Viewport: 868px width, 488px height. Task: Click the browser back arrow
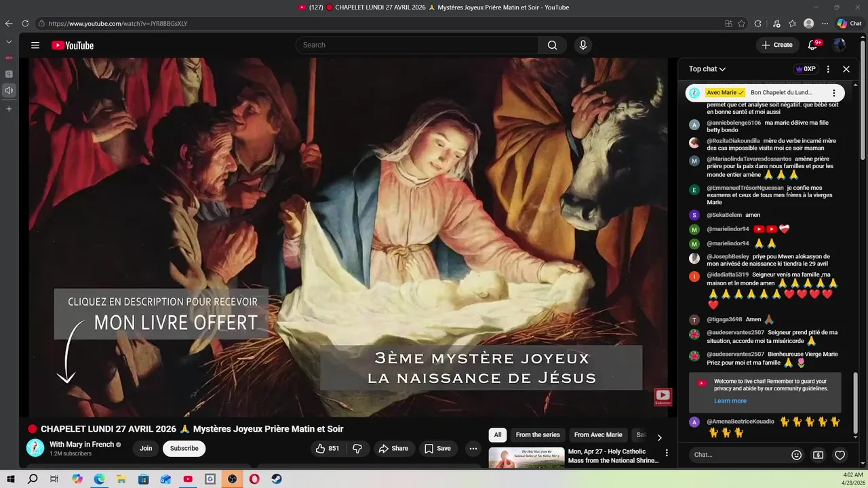pyautogui.click(x=9, y=23)
